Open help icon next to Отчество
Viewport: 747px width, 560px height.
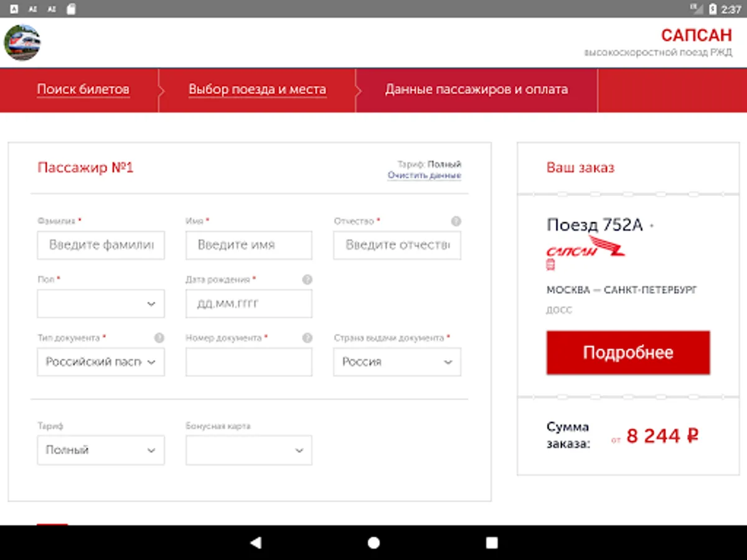(x=456, y=221)
